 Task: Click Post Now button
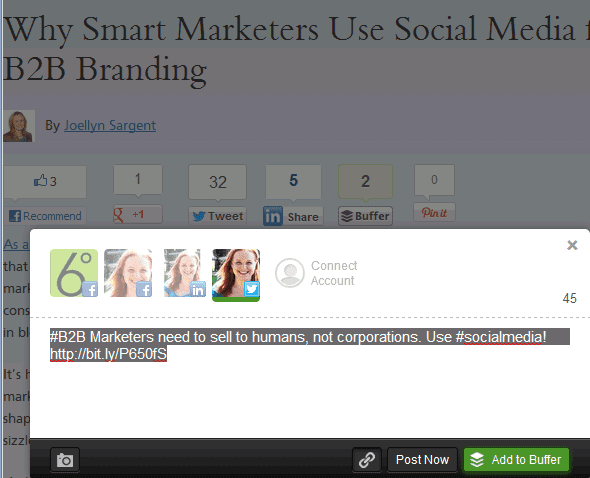tap(422, 460)
